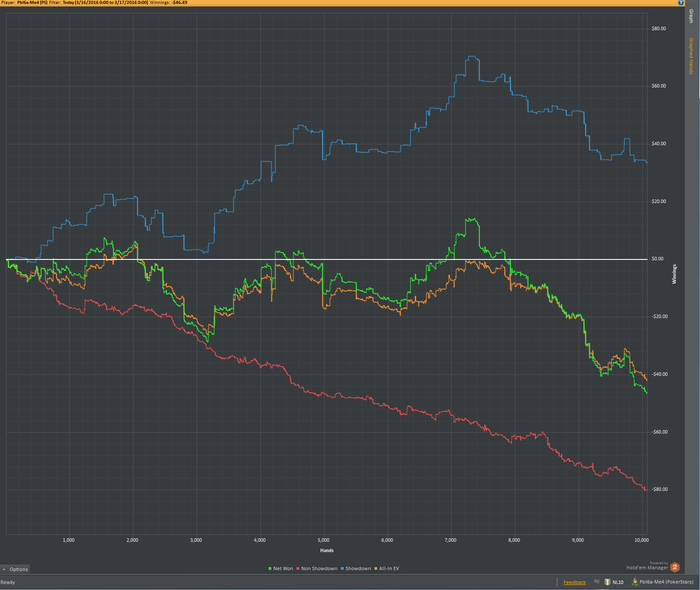
Task: Click the 1,000 hands axis label
Action: [69, 540]
